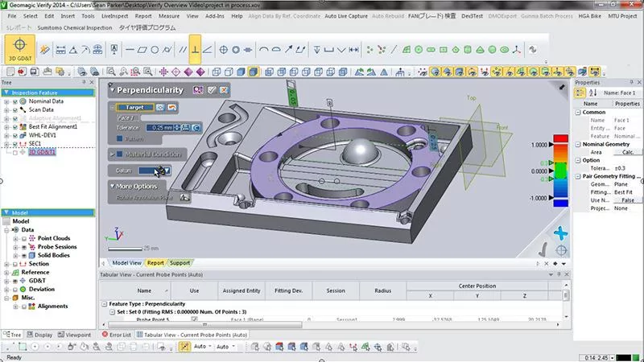Select the Parallelism tolerance icon
The height and width of the screenshot is (362, 644).
tap(183, 50)
